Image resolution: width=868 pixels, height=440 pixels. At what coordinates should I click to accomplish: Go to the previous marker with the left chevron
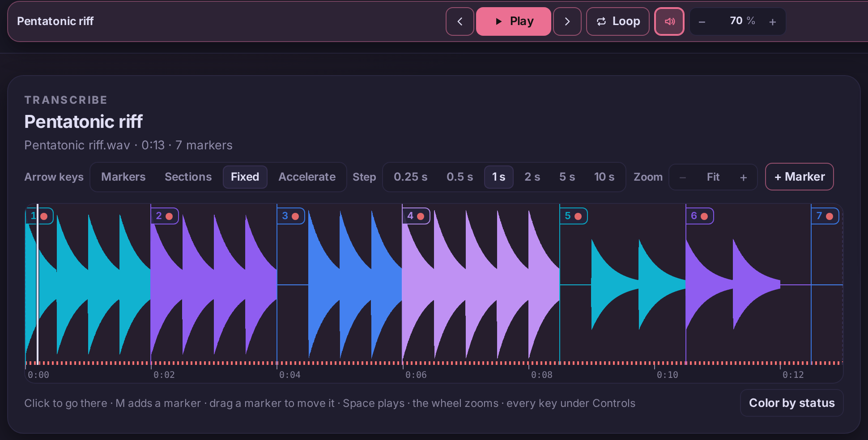(x=460, y=21)
